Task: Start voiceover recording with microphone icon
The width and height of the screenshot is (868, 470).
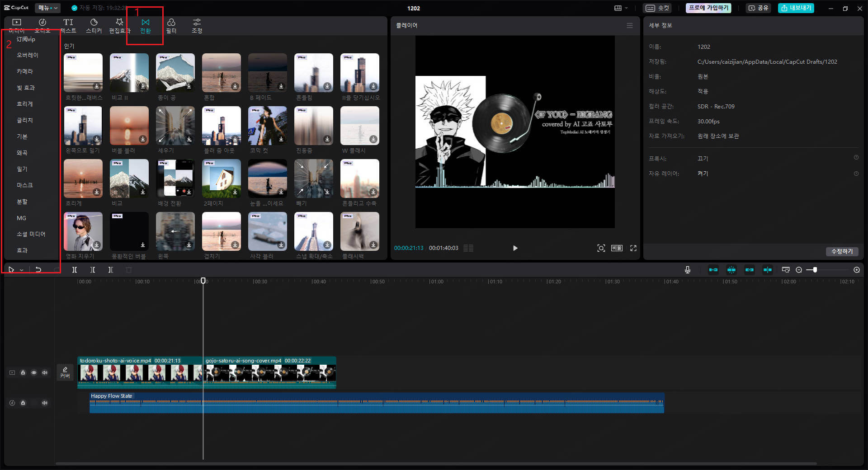Action: pyautogui.click(x=688, y=270)
